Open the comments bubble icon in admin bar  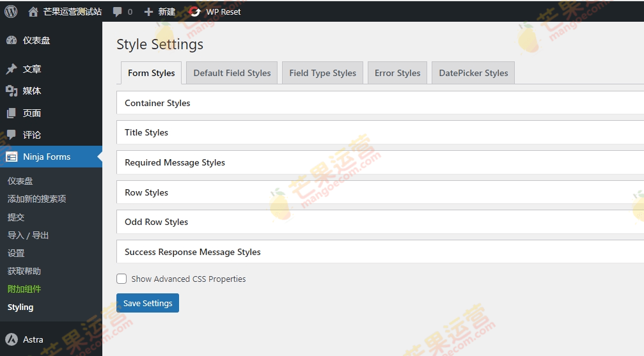pos(118,12)
